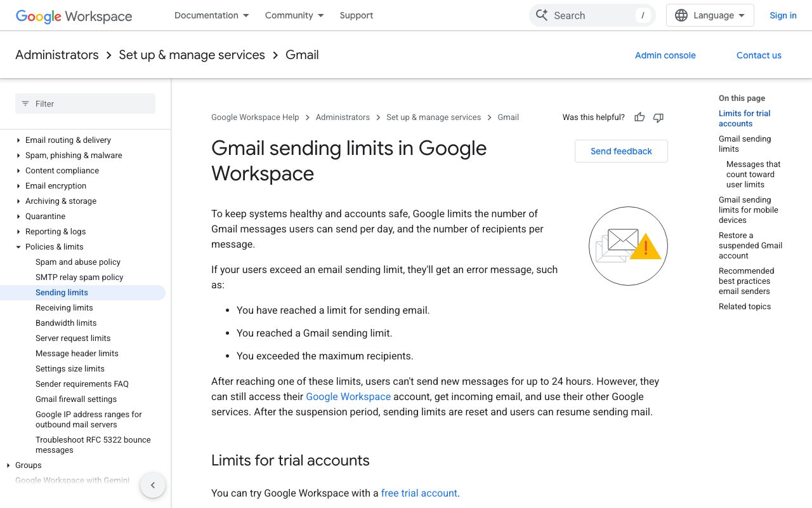This screenshot has width=812, height=508.
Task: Open the Admin console link
Action: click(665, 55)
